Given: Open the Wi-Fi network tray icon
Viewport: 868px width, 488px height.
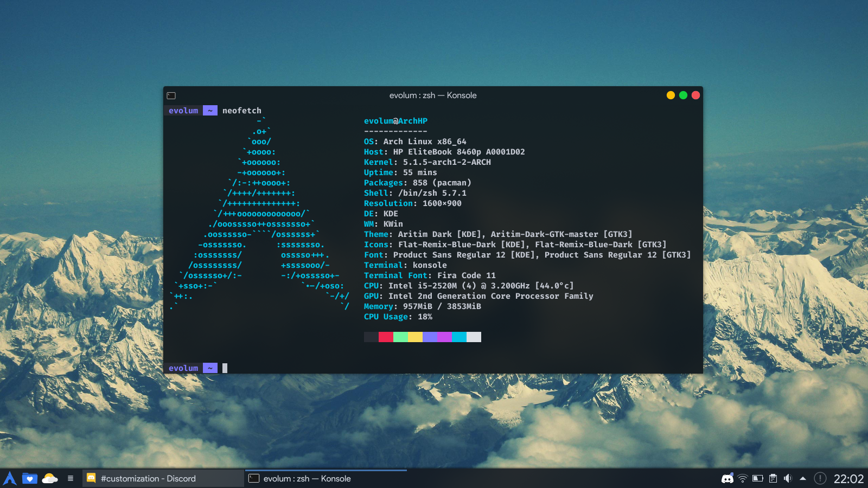Looking at the screenshot, I should pyautogui.click(x=743, y=478).
